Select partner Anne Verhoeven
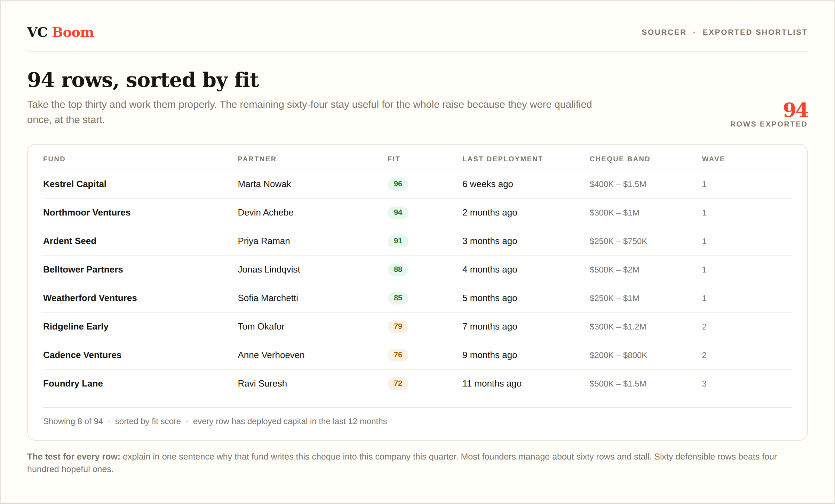This screenshot has width=835, height=504. 271,355
